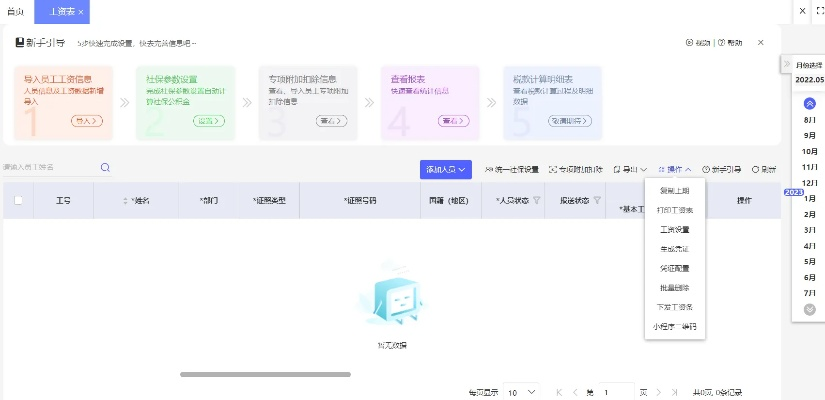The image size is (825, 400).
Task: Click the 2022.05 month value field
Action: click(809, 79)
